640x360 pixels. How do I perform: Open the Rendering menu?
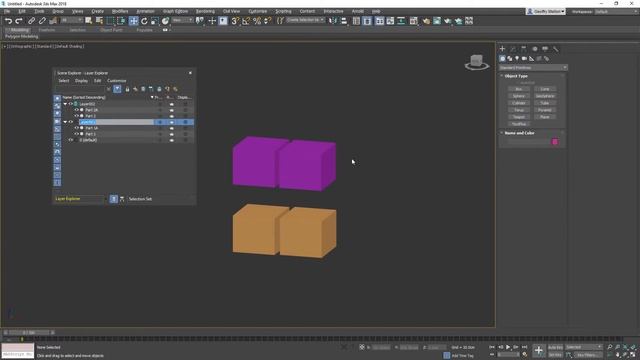click(205, 11)
